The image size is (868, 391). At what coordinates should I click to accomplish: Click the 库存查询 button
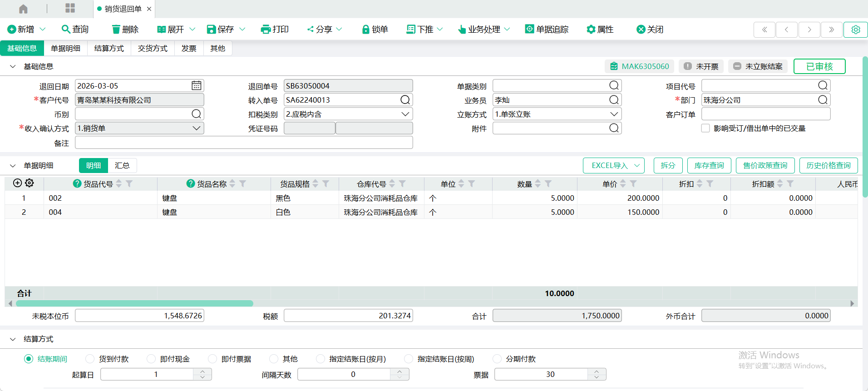click(709, 166)
